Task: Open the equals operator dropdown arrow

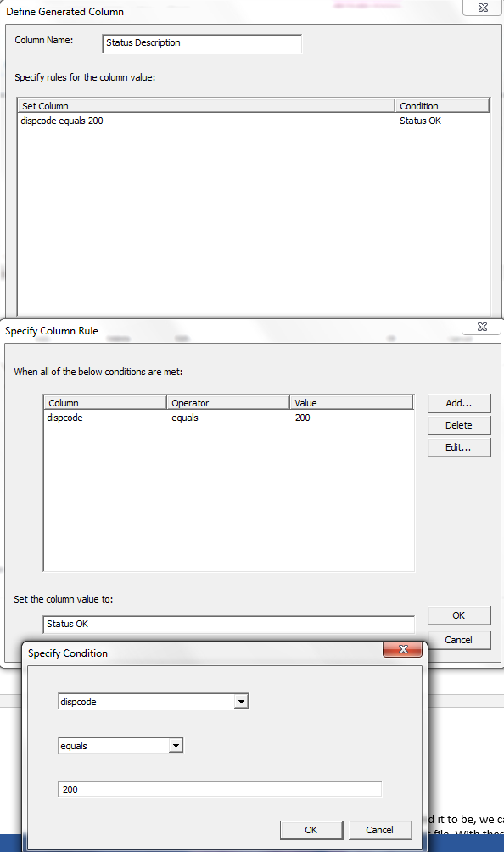Action: click(x=176, y=745)
